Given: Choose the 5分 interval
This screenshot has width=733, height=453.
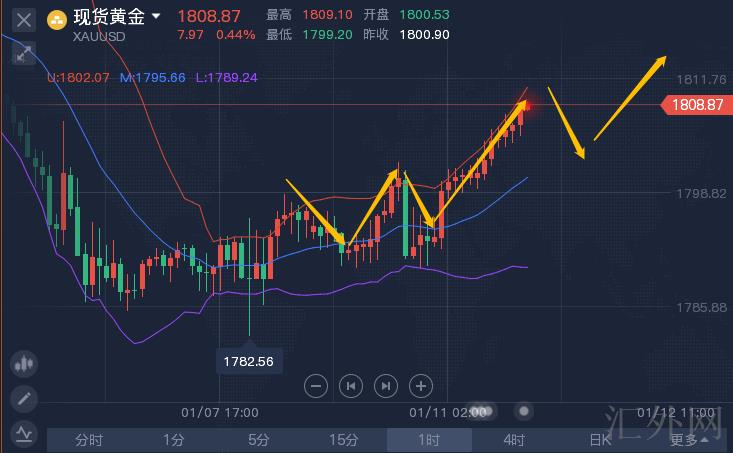Looking at the screenshot, I should pyautogui.click(x=259, y=439).
